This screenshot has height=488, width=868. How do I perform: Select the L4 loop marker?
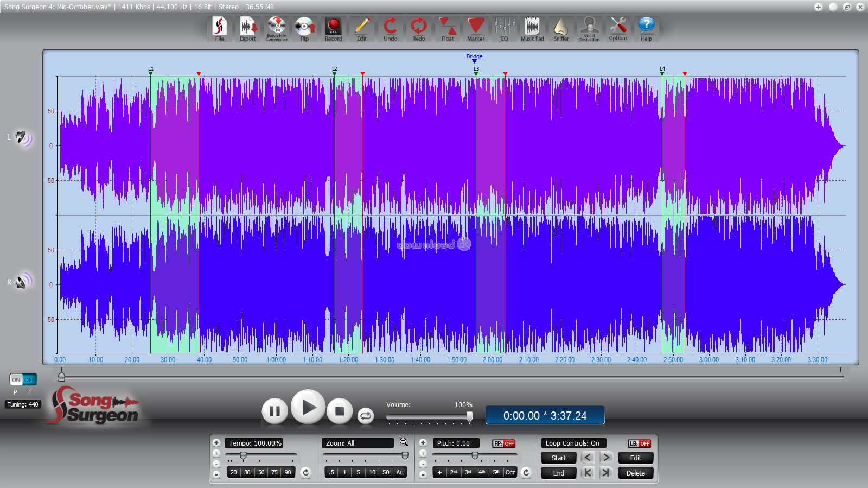pyautogui.click(x=662, y=71)
